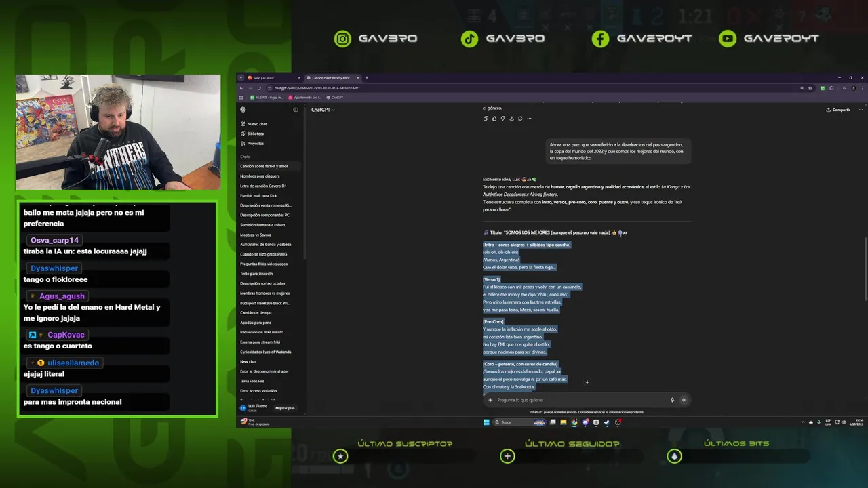Open the conversation options ellipsis next to Compartir
This screenshot has height=488, width=868.
coord(861,110)
